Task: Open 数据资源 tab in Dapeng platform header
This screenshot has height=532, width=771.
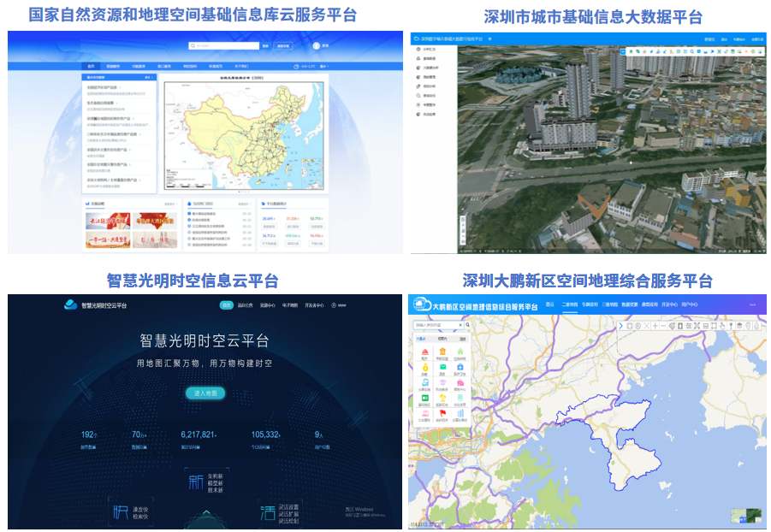Action: [x=630, y=304]
